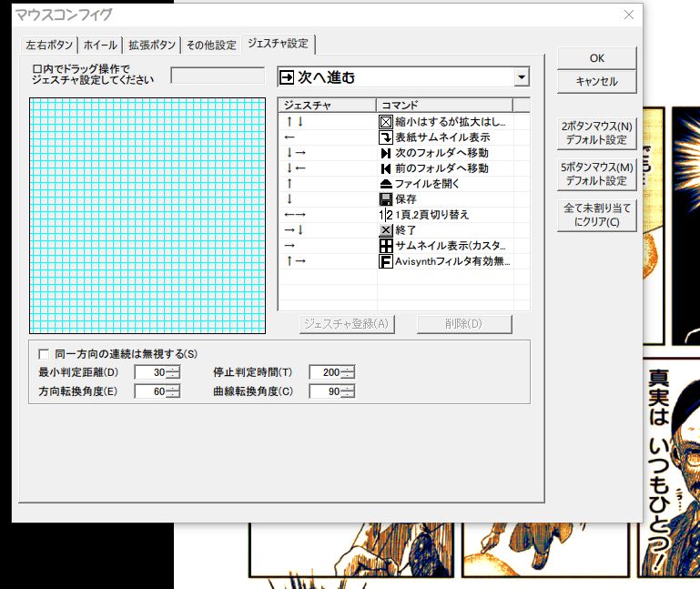Click the 次へ進む arrow icon in the combo box
The image size is (700, 589).
[287, 77]
